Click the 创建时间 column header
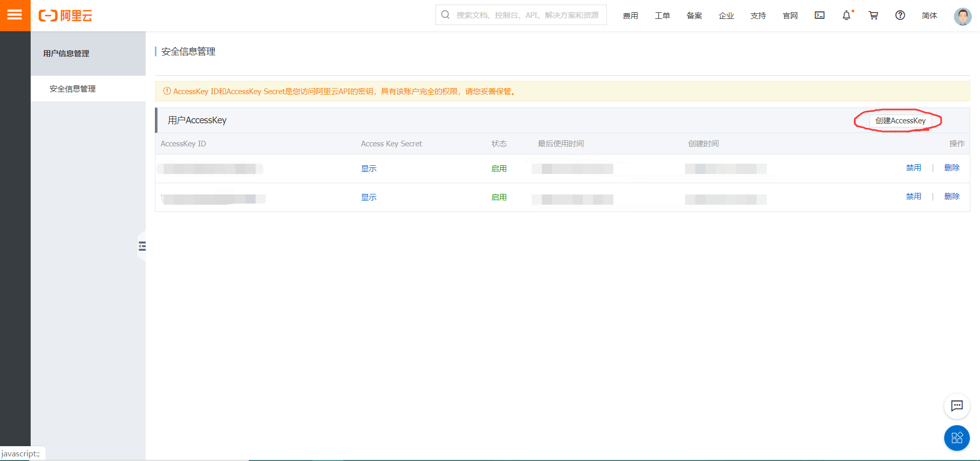This screenshot has width=980, height=461. (x=703, y=144)
